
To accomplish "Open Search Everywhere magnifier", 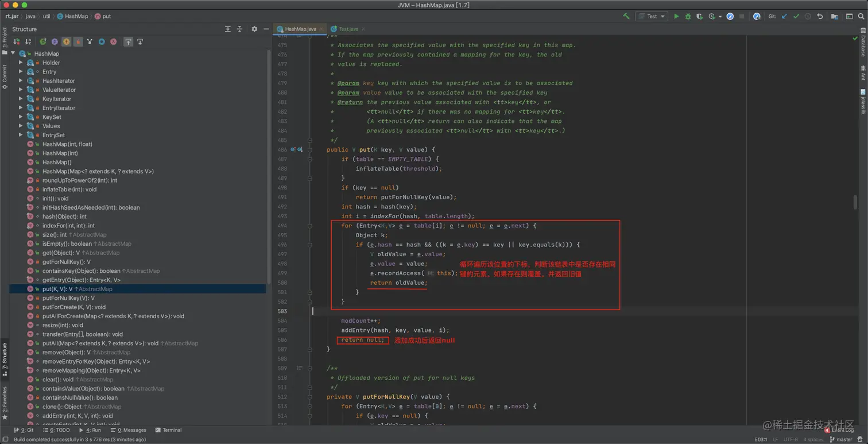I will point(861,17).
